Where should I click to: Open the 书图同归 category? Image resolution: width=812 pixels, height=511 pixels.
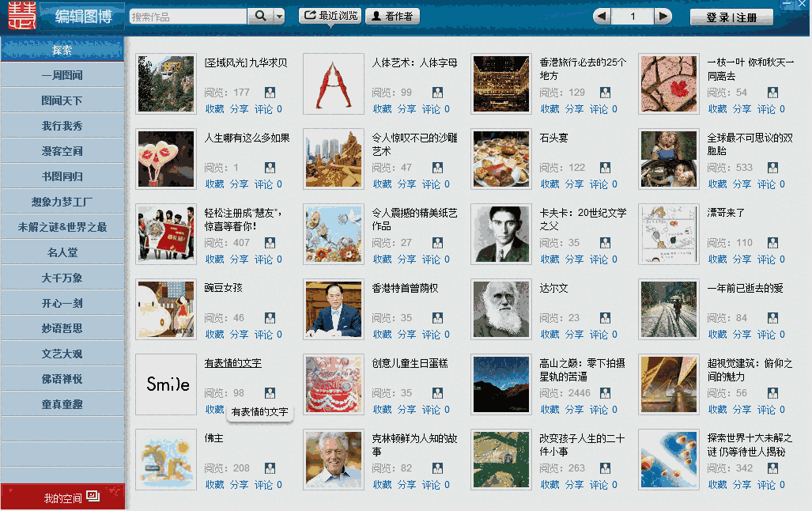click(62, 176)
